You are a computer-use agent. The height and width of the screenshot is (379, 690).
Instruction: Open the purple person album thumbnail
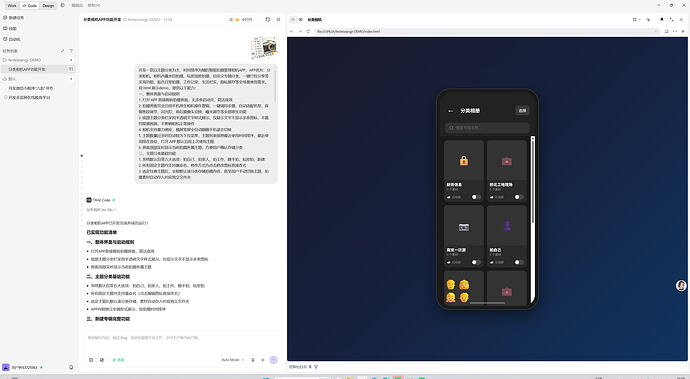pos(506,226)
